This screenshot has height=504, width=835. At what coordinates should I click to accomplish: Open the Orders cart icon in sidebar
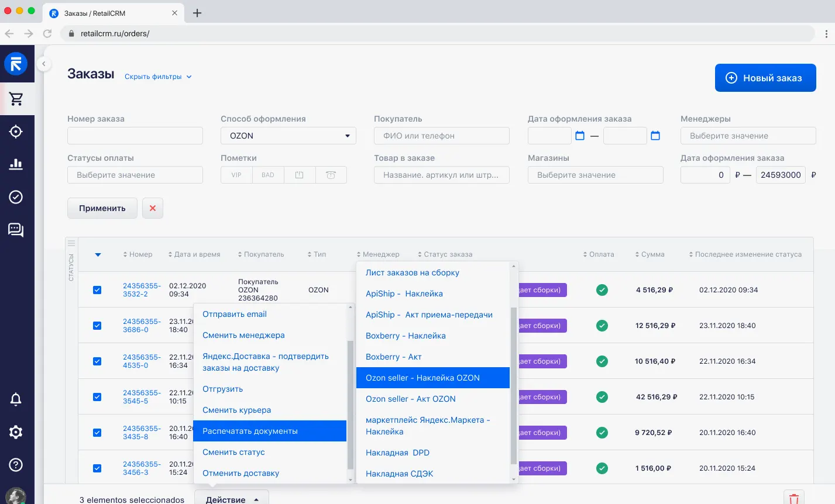pos(16,99)
